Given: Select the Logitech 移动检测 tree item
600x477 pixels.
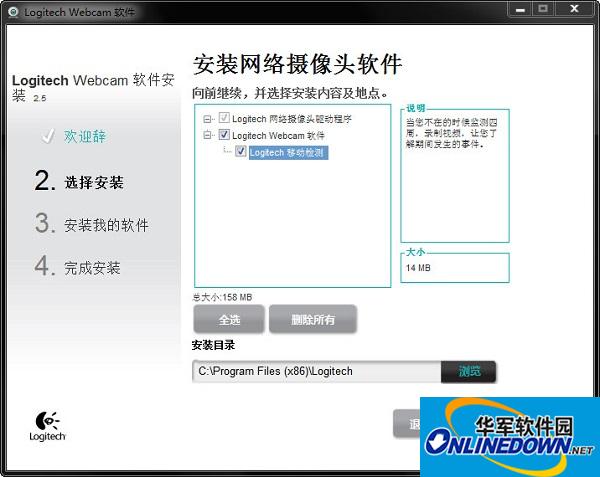Looking at the screenshot, I should pyautogui.click(x=288, y=153).
